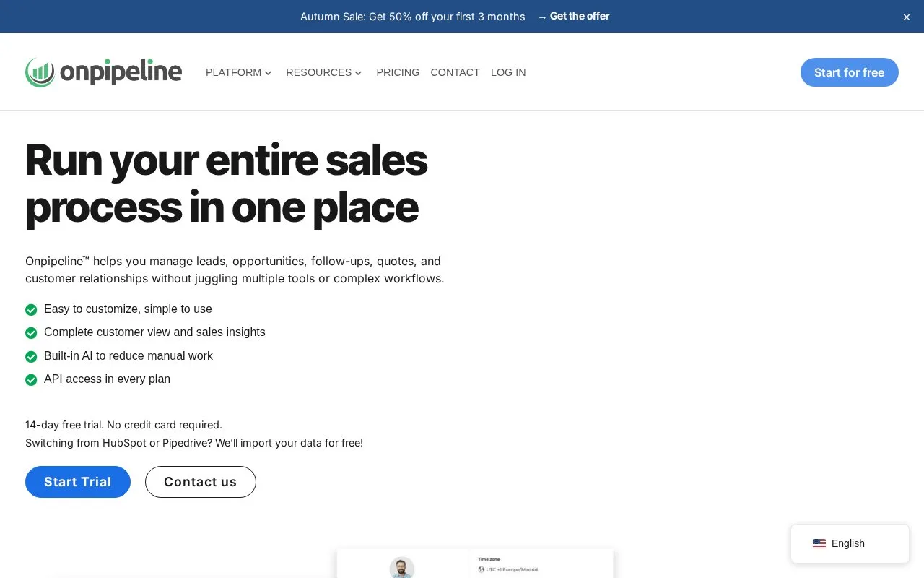Click the green check beside 'API access'
924x578 pixels.
pos(31,380)
